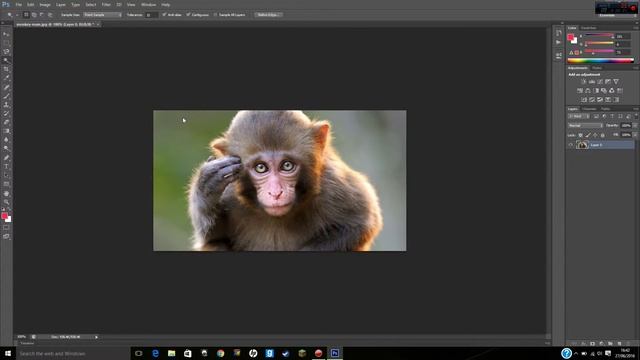Enable Subtract from Selection mode
The height and width of the screenshot is (360, 640).
(x=42, y=15)
